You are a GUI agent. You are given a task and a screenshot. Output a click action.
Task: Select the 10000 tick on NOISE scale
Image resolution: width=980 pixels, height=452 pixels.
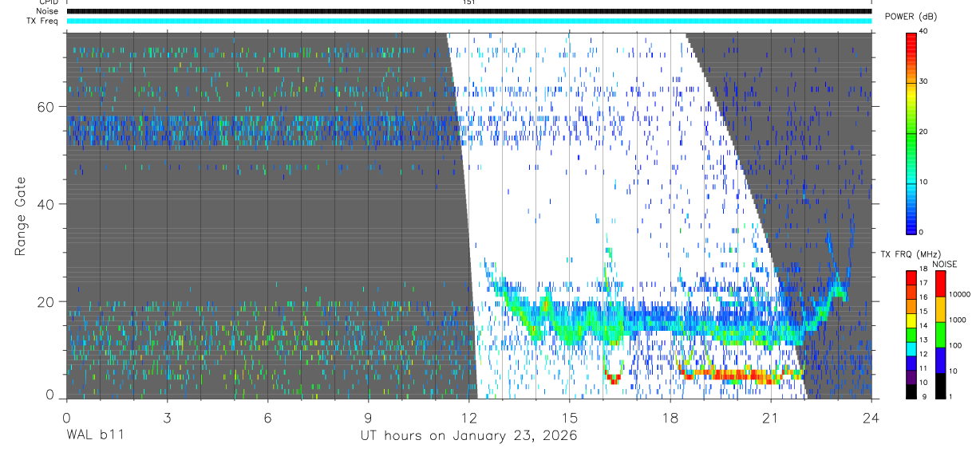pyautogui.click(x=959, y=294)
